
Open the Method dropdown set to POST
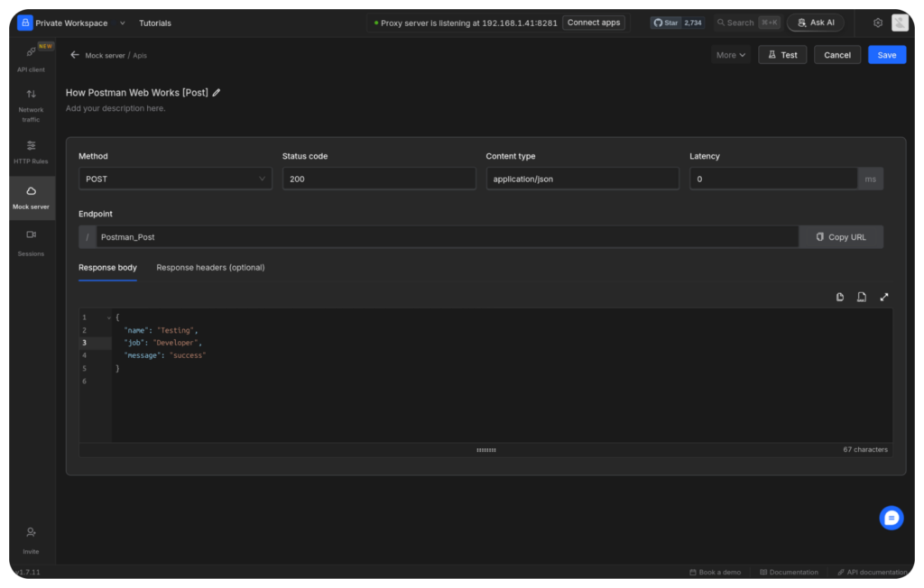point(175,179)
